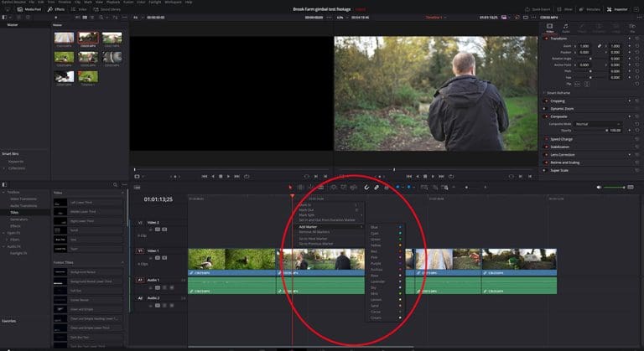Click timeline viewer play button
Screen dimensions: 644x351
click(433, 176)
